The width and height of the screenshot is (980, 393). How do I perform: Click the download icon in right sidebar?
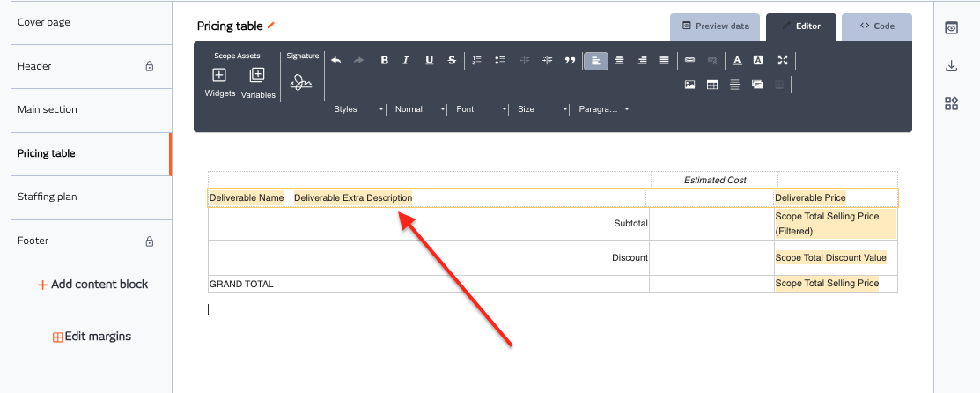point(951,66)
